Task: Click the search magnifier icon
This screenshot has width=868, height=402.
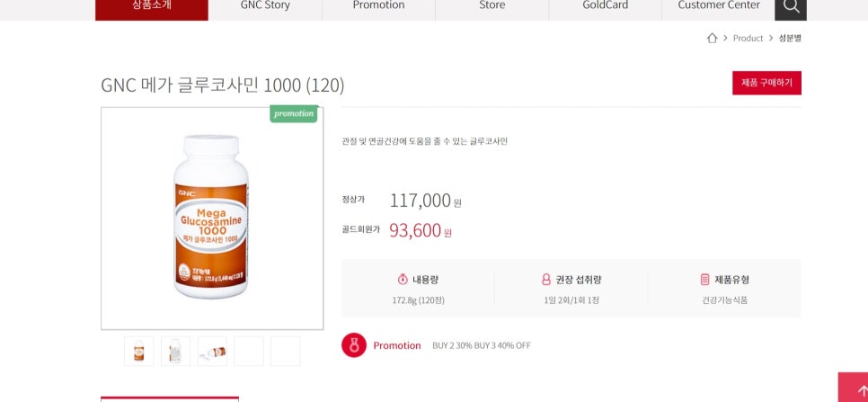Action: click(x=790, y=7)
